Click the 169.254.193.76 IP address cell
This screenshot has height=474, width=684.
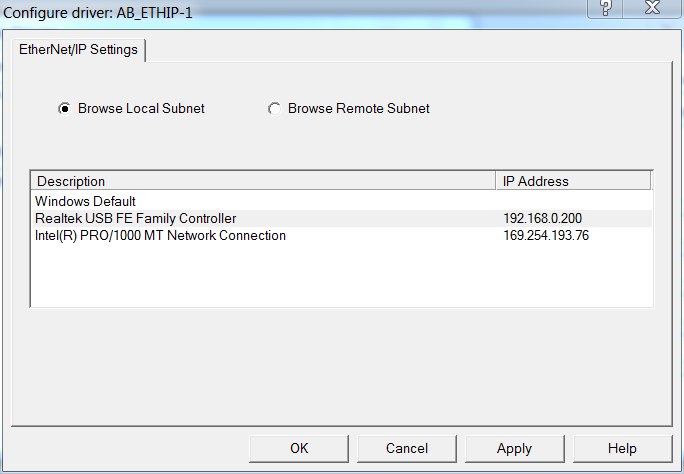(x=546, y=235)
